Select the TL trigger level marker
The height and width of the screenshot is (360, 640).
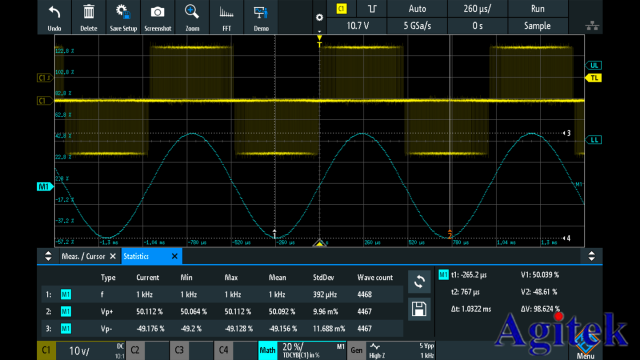[x=594, y=78]
